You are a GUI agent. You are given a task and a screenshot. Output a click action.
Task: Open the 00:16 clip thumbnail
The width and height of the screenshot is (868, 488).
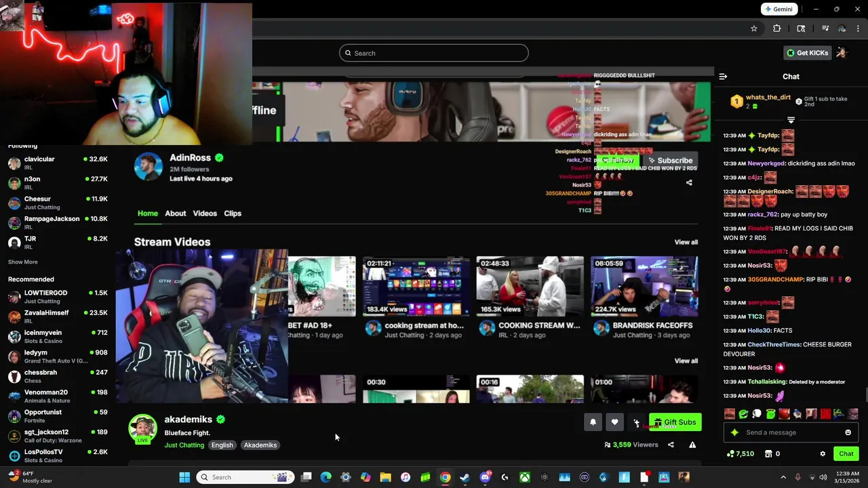coord(530,389)
